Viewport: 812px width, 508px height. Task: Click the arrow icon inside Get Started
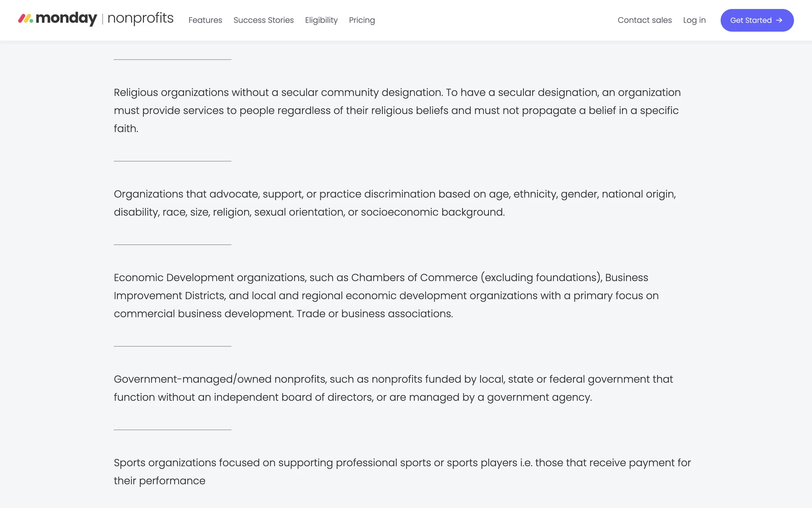(779, 20)
